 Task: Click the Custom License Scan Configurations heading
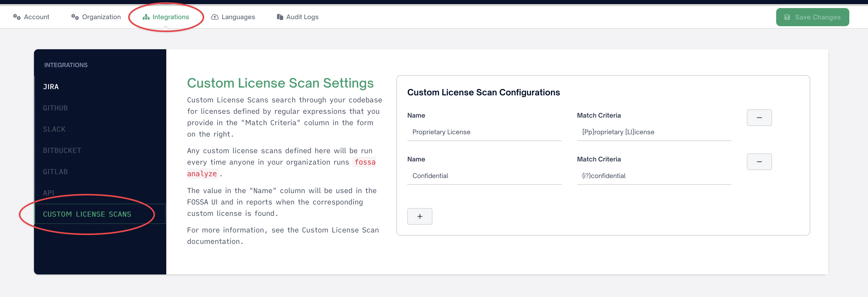tap(483, 93)
